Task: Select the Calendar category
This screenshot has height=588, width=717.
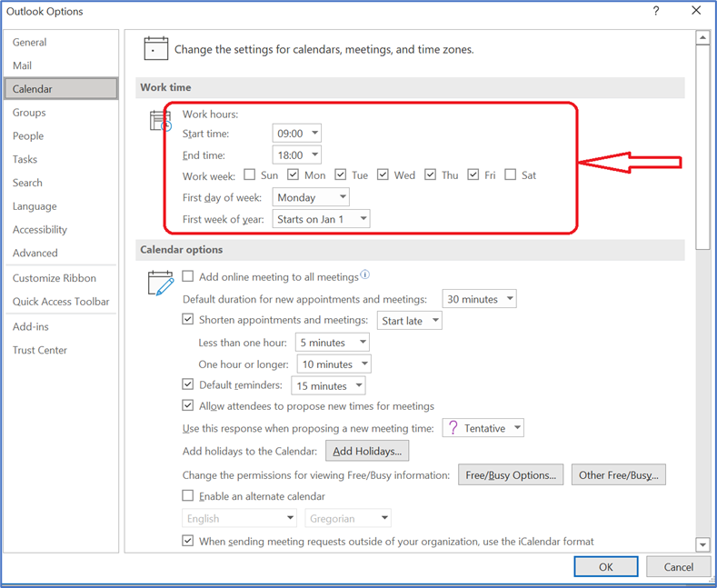Action: [61, 89]
